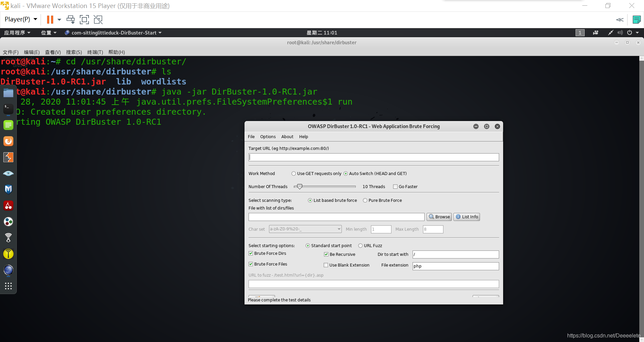Open the DirBuster Help menu

point(304,136)
